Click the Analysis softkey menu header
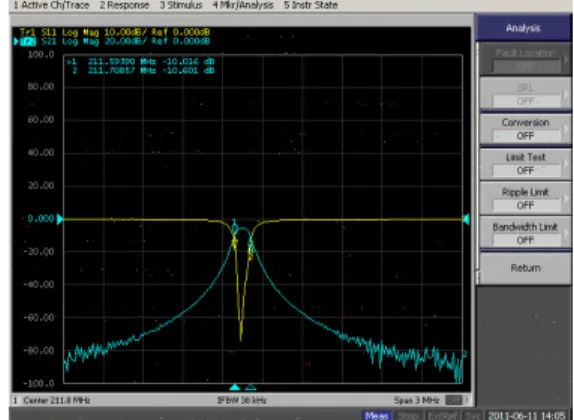Image resolution: width=574 pixels, height=420 pixels. (x=523, y=28)
